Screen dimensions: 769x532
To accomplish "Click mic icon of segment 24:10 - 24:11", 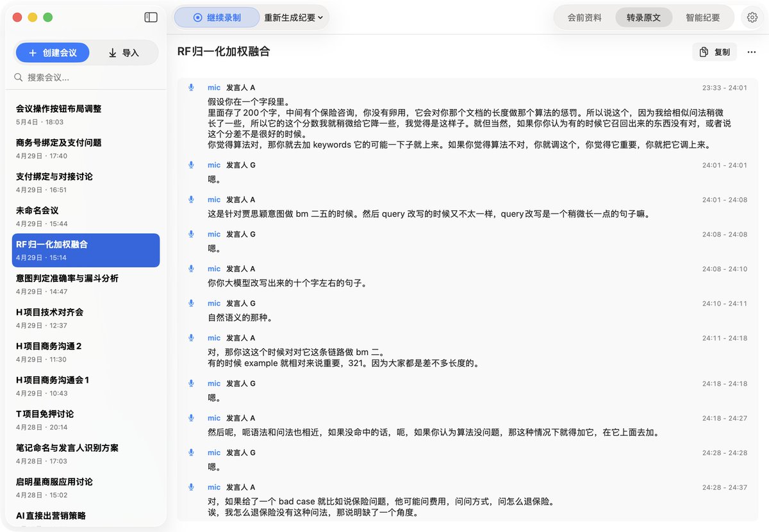I will tap(191, 304).
